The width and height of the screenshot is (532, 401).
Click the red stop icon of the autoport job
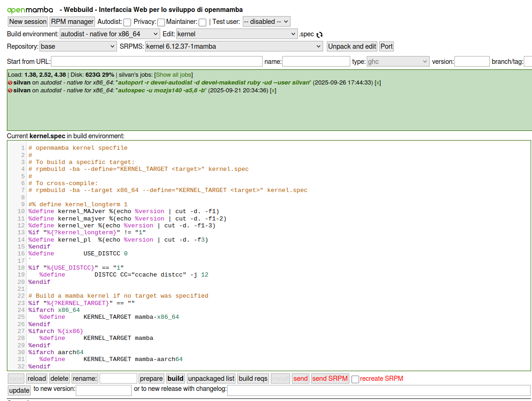[x=10, y=83]
